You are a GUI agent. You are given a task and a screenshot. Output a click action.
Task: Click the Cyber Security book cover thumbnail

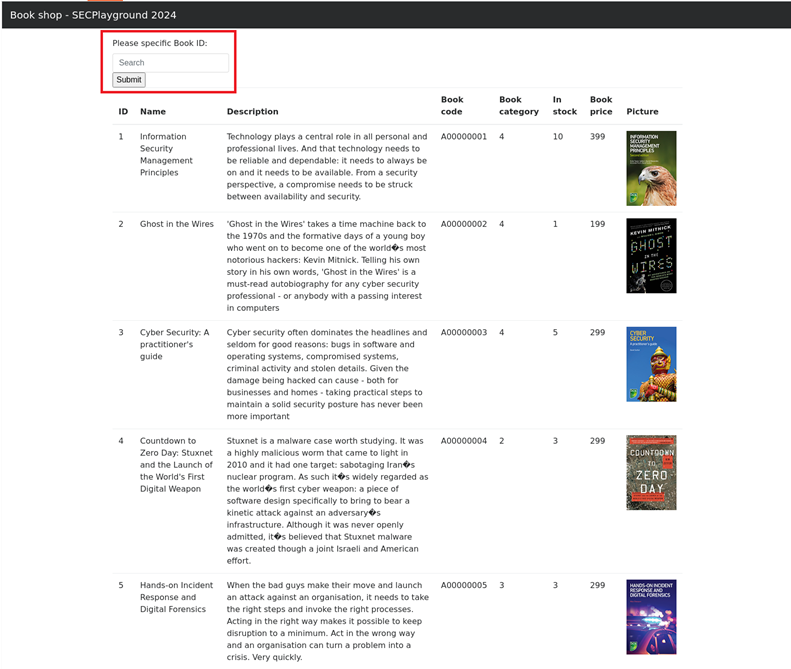(651, 364)
